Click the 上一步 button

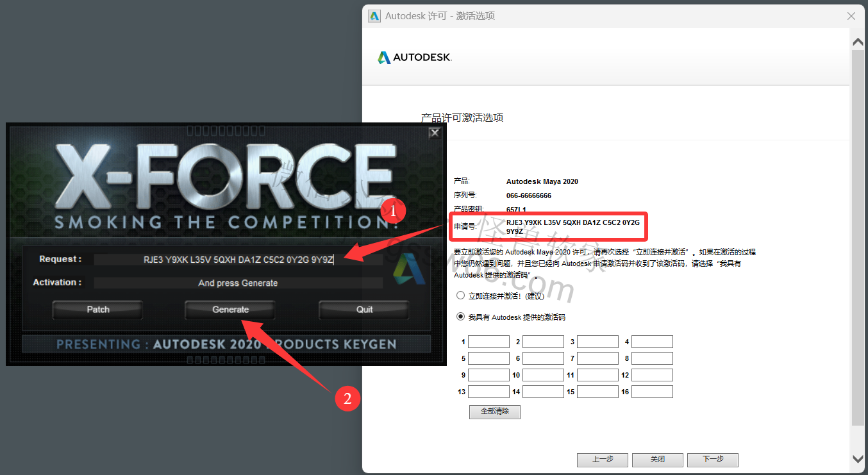click(x=603, y=460)
